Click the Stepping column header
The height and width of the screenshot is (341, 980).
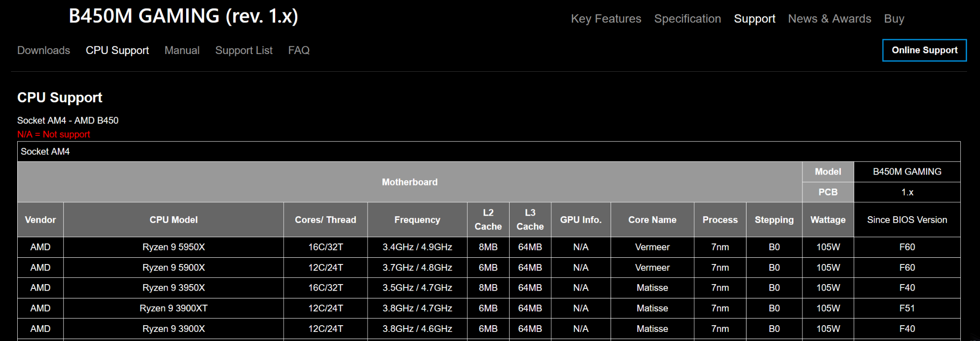pos(774,220)
